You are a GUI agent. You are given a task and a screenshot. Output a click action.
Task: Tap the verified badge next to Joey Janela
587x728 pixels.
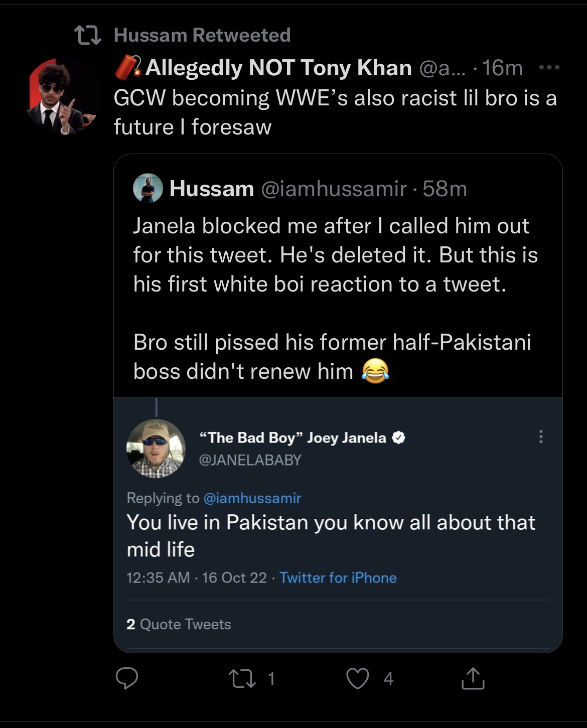(398, 438)
